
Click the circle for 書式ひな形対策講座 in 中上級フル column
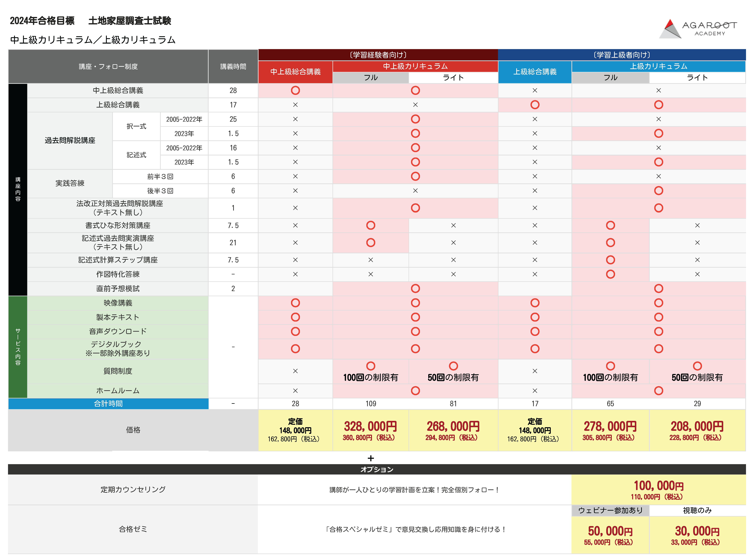click(370, 225)
